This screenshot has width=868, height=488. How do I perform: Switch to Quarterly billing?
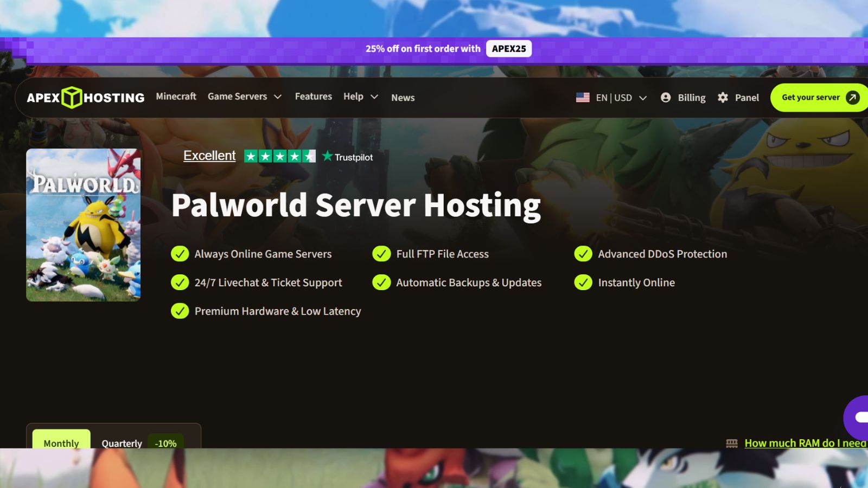click(121, 444)
